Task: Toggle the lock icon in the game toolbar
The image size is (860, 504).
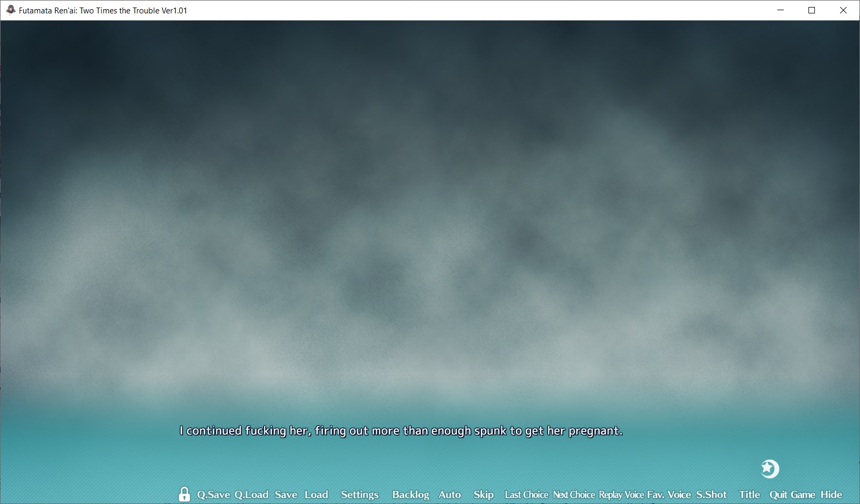Action: click(x=184, y=494)
